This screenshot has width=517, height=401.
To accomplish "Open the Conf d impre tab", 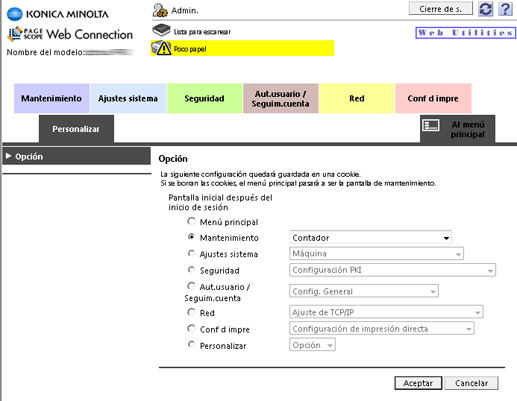I will point(433,98).
